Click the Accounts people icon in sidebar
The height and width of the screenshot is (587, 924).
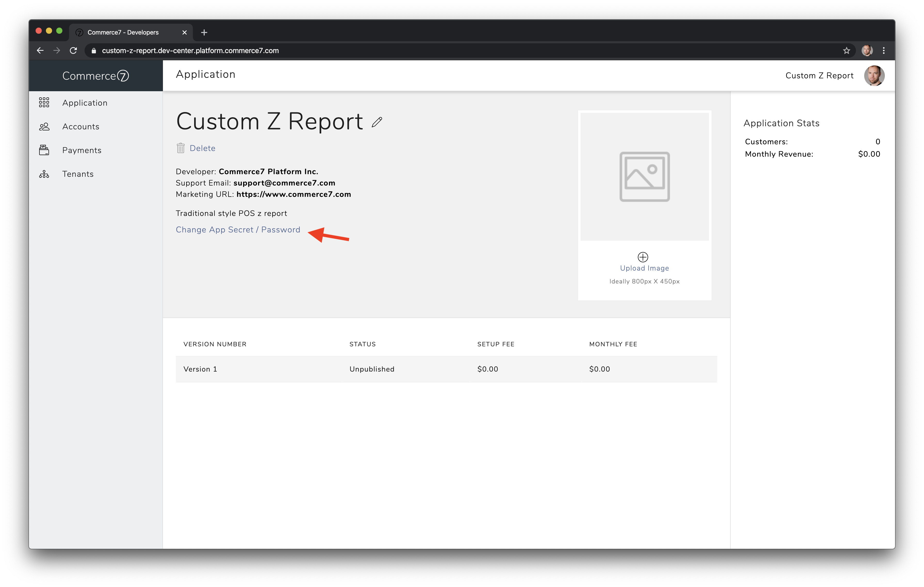tap(44, 127)
